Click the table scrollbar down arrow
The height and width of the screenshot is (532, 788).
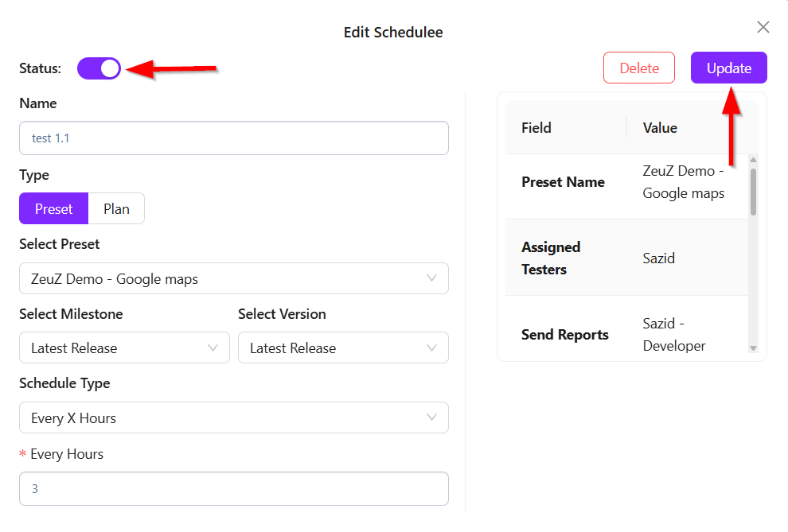pyautogui.click(x=753, y=348)
